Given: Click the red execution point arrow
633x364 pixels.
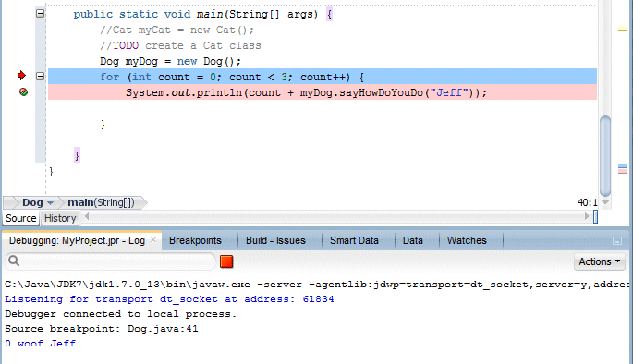Looking at the screenshot, I should coord(21,76).
